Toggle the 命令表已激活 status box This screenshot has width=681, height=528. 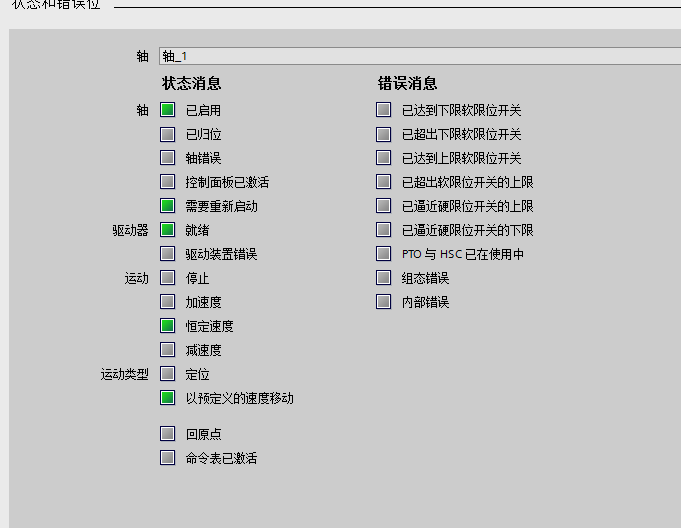coord(168,458)
